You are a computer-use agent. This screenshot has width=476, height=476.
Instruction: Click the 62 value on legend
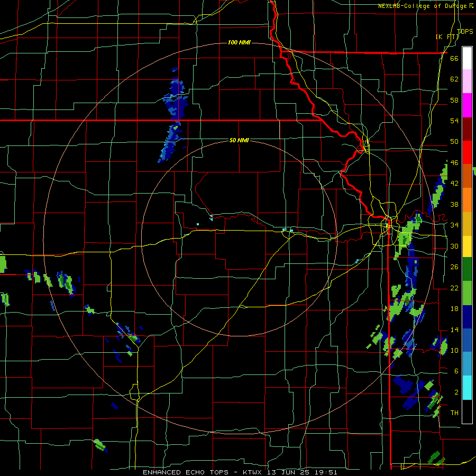point(454,79)
